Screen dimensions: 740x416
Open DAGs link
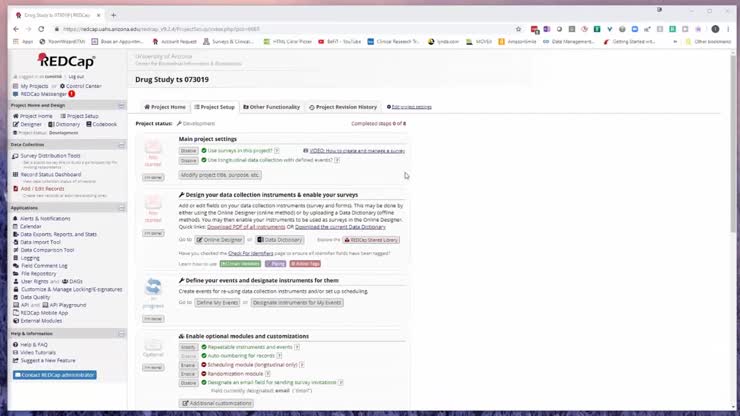[76, 281]
